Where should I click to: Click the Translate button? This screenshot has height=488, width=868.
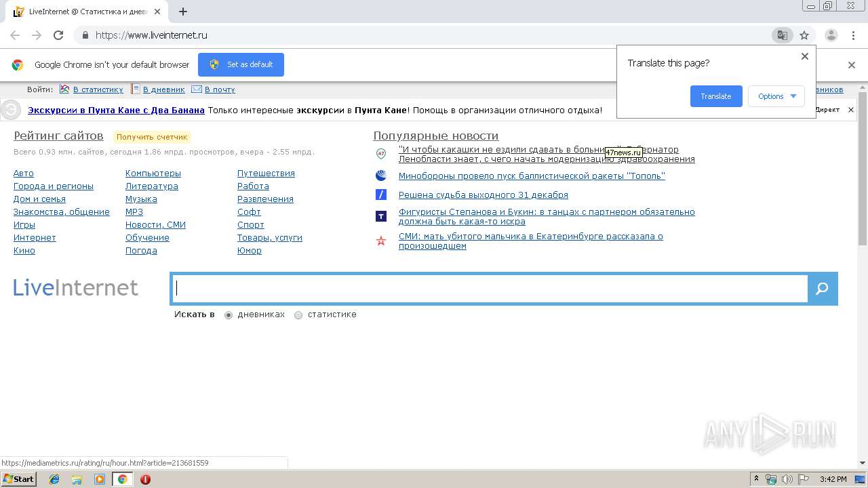pyautogui.click(x=716, y=96)
